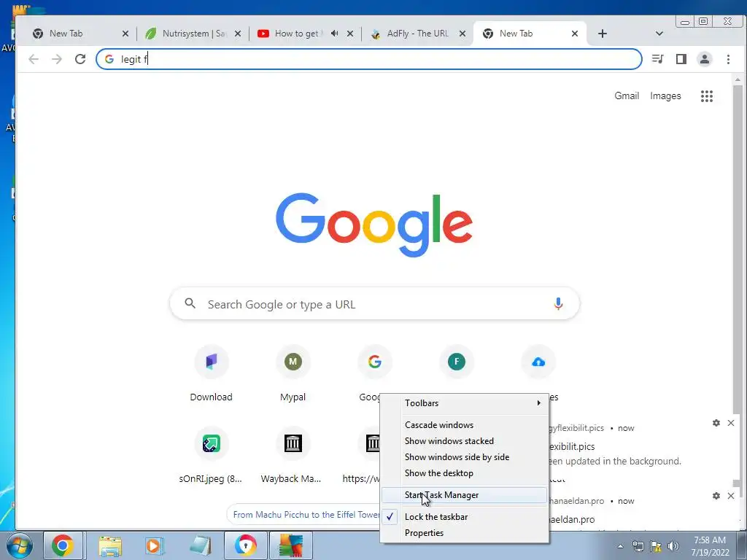Click the Search Google or type a URL box
Viewport: 747px width, 560px height.
374,304
